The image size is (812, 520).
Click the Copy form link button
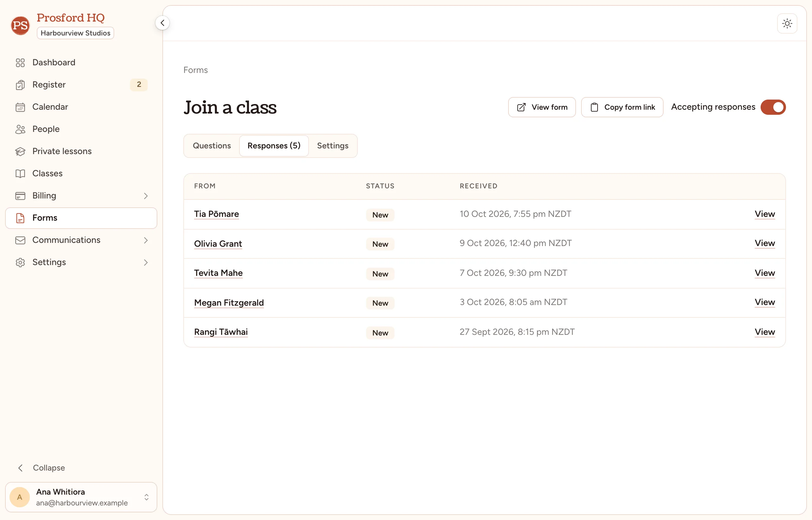[622, 107]
